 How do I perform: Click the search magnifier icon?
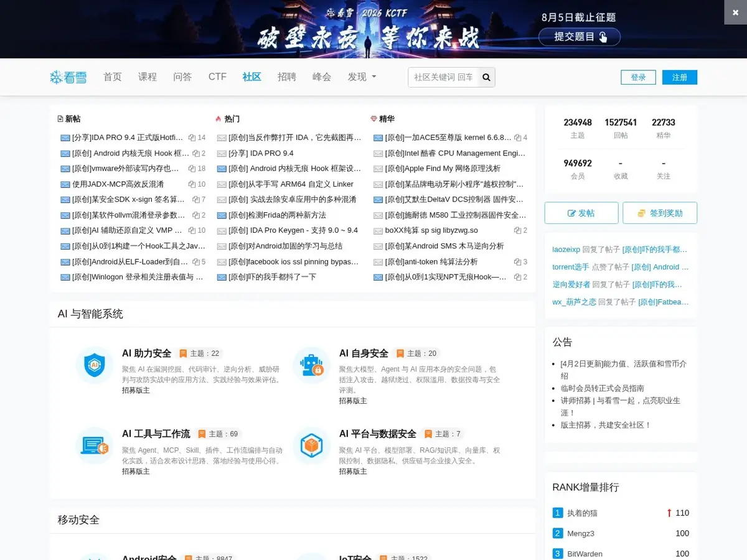pos(486,77)
